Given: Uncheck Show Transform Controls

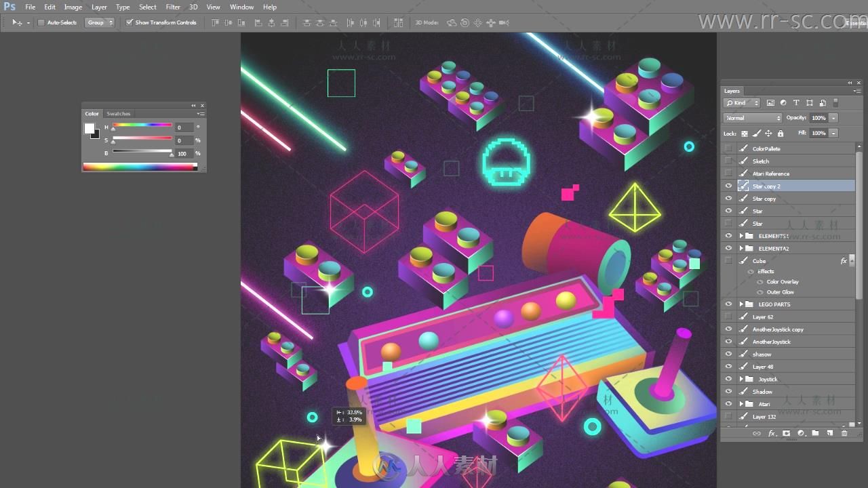Looking at the screenshot, I should click(130, 22).
